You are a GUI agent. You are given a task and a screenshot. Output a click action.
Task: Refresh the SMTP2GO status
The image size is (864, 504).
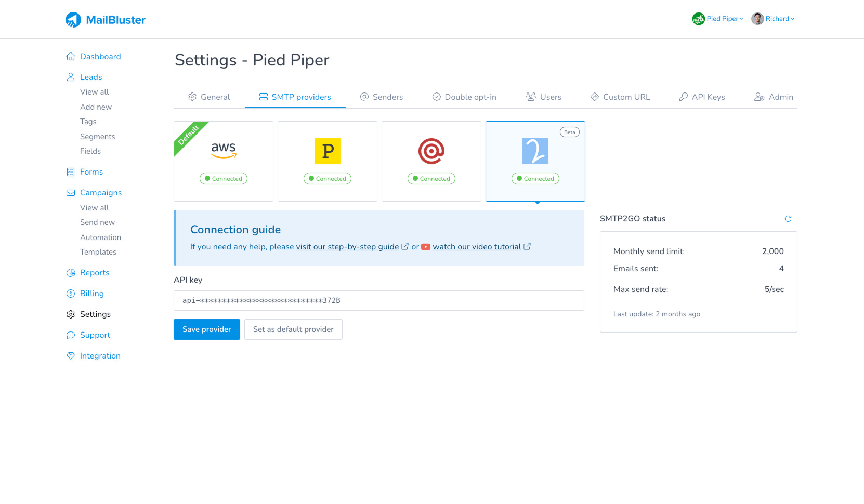coord(788,219)
